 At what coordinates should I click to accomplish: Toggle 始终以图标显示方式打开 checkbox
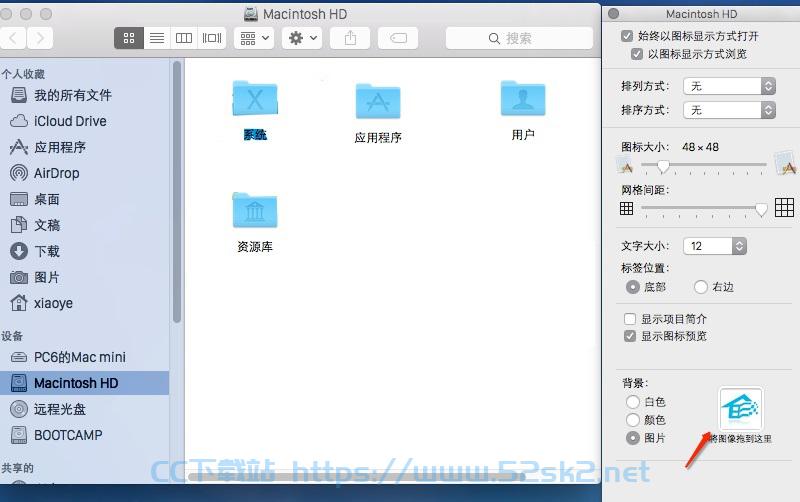(x=627, y=36)
